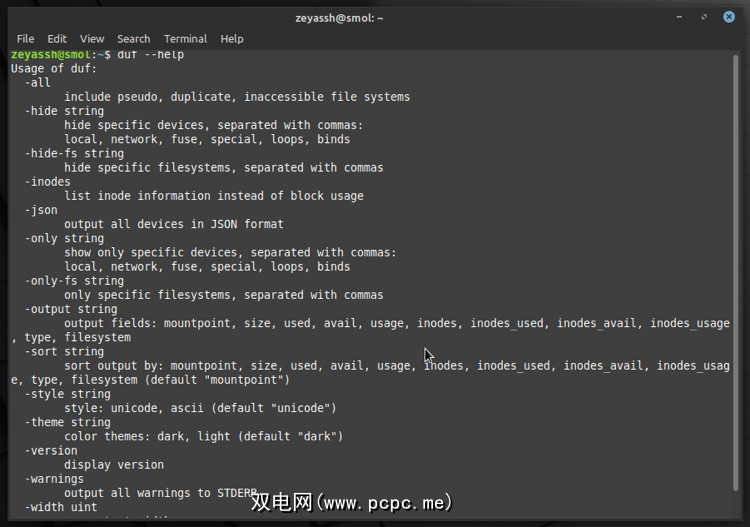Open the Search menu
Screen dimensions: 750x527
point(133,39)
